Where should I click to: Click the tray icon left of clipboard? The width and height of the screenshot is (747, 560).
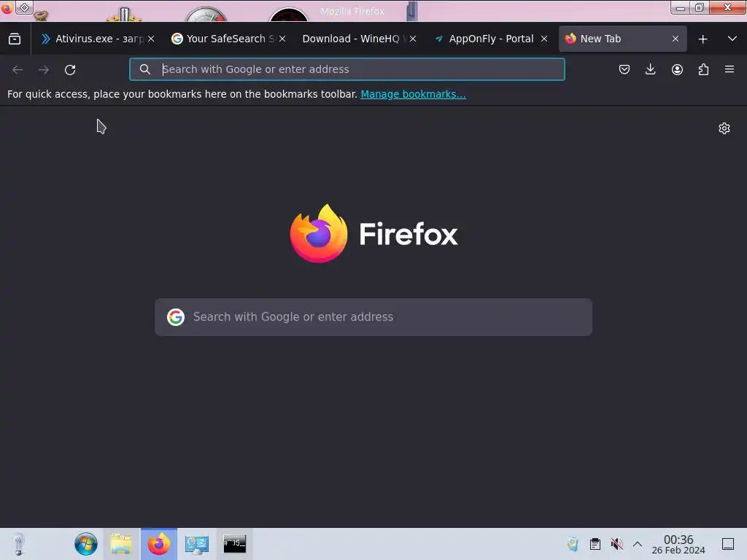(x=573, y=544)
